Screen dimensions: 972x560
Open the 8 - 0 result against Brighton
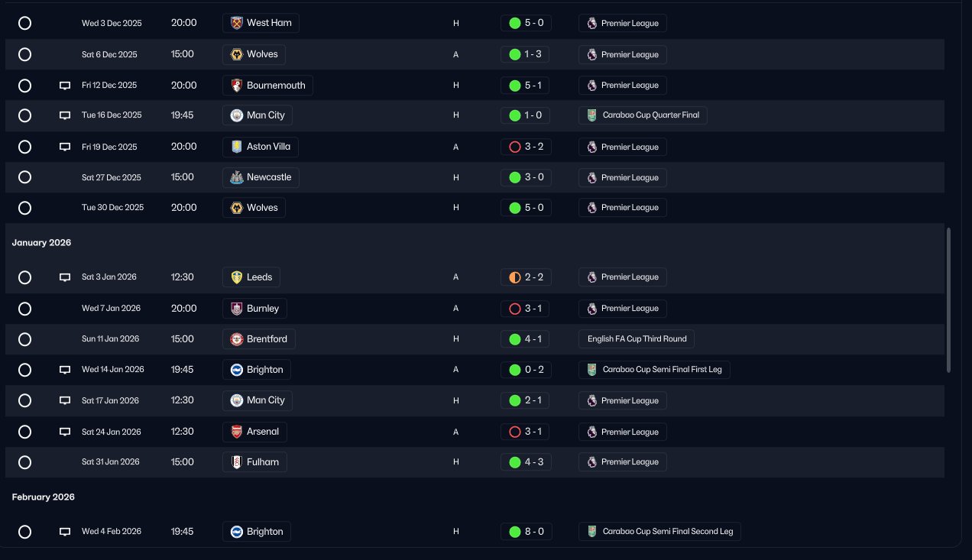(x=526, y=532)
